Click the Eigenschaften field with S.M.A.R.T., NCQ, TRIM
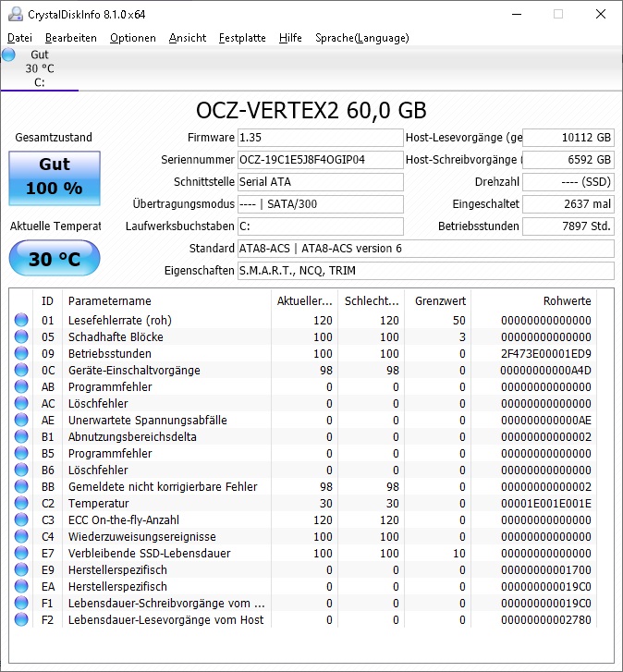 point(426,271)
